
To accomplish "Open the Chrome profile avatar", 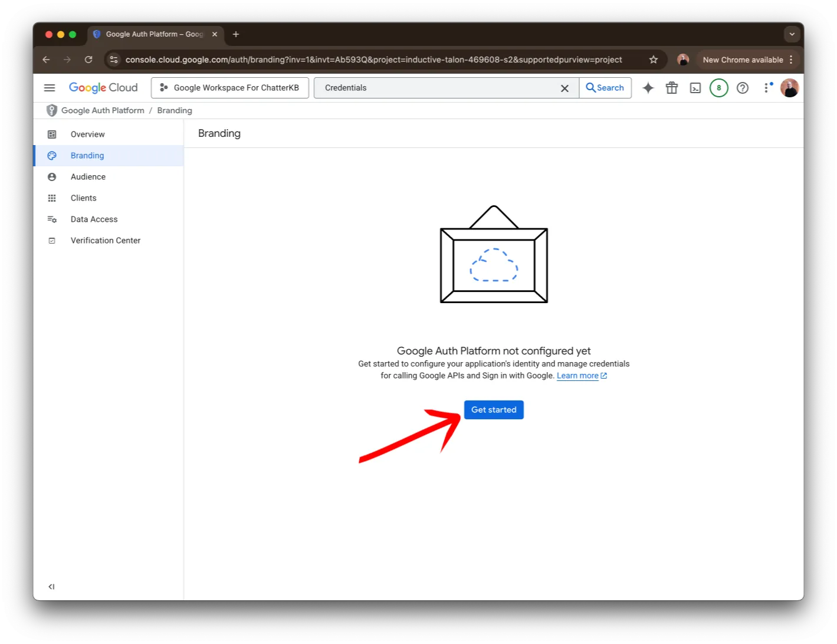I will (x=683, y=60).
